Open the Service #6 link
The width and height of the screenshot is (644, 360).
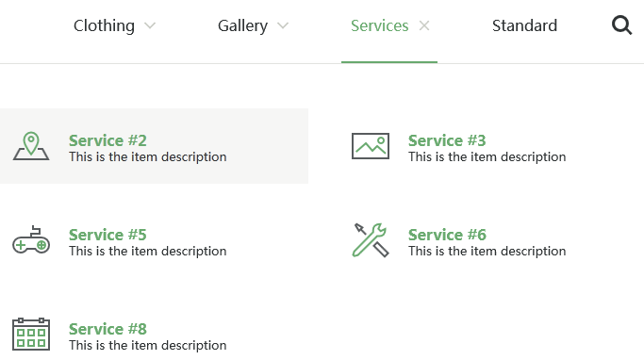[447, 235]
